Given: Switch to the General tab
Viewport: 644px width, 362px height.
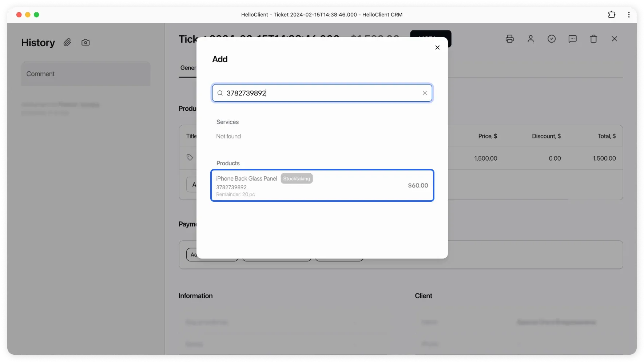Looking at the screenshot, I should (x=188, y=68).
